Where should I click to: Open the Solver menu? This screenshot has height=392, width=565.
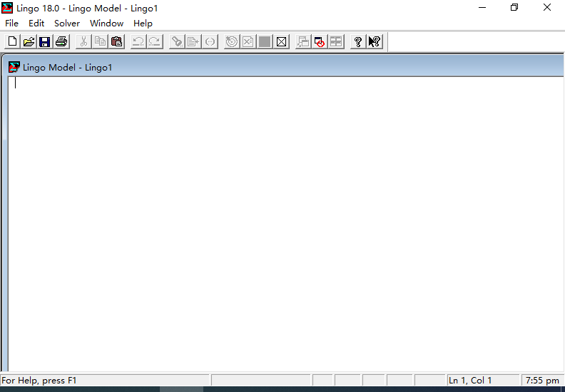(67, 24)
